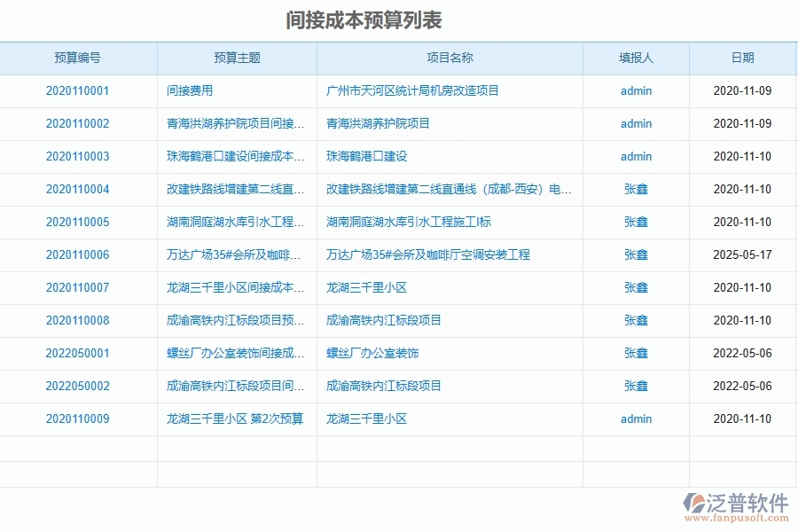798x532 pixels.
Task: Click the 预算主题 column header
Action: 237,58
